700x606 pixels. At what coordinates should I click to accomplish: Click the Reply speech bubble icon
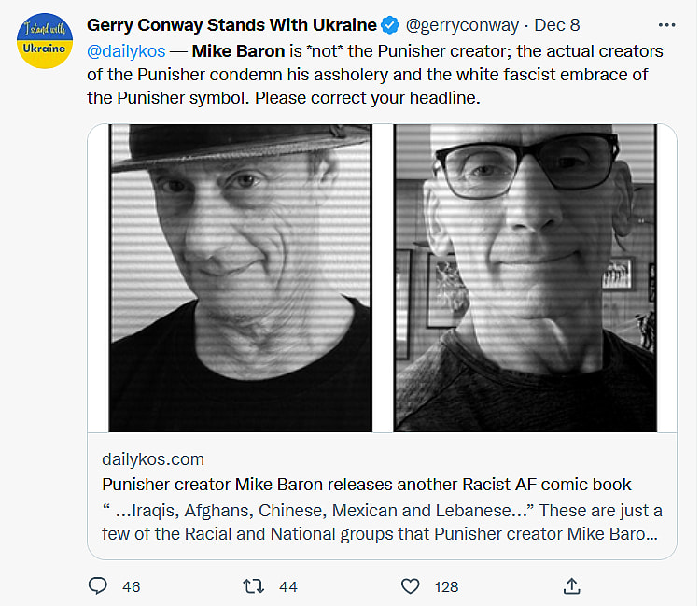tap(98, 586)
